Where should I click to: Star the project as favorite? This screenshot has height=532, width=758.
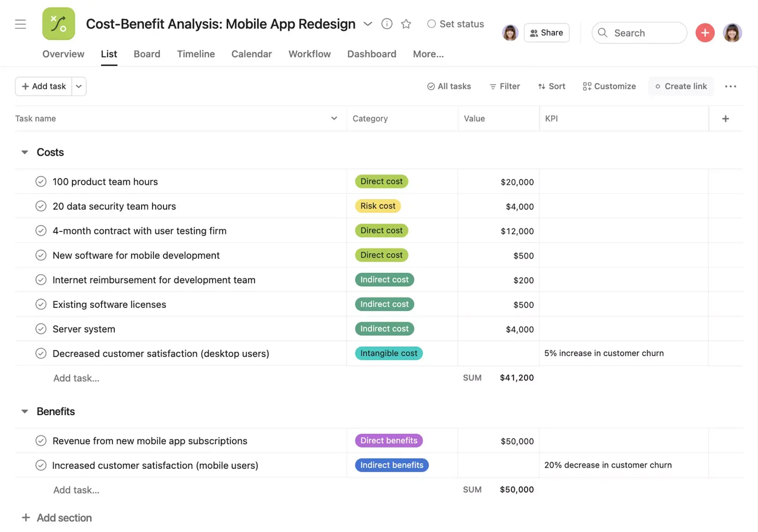click(406, 24)
